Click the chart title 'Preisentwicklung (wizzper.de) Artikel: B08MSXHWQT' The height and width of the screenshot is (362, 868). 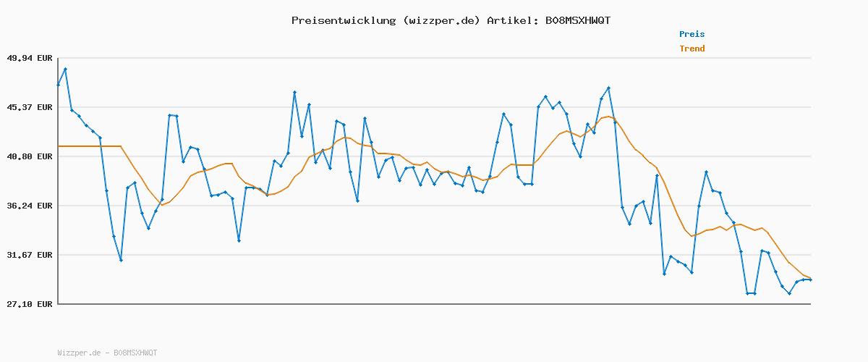pyautogui.click(x=451, y=20)
